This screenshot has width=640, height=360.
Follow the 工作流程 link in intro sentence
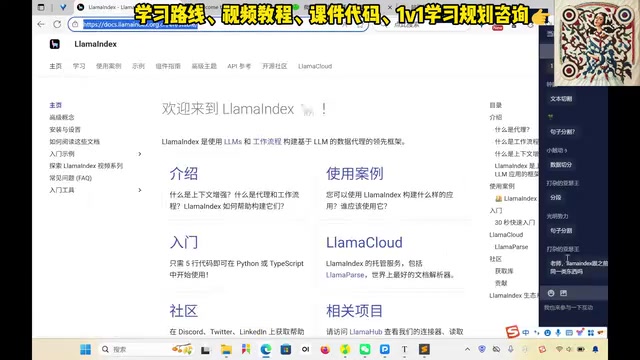pyautogui.click(x=267, y=142)
